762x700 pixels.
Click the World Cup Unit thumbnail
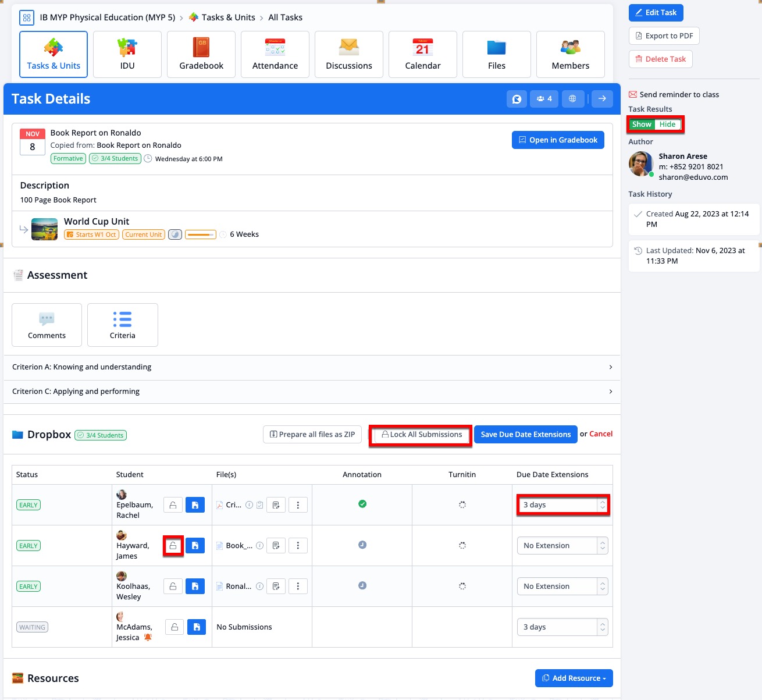pyautogui.click(x=44, y=229)
